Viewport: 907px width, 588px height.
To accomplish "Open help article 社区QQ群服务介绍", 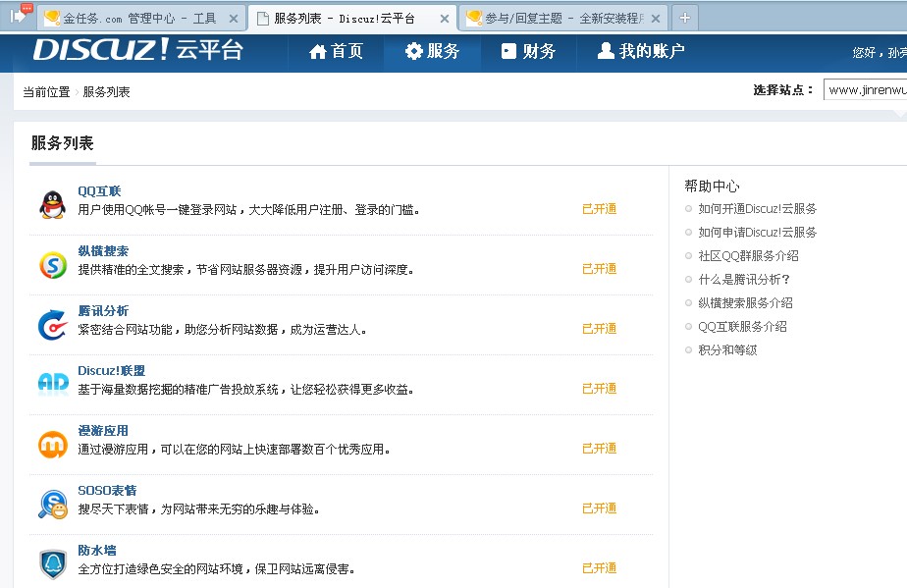I will pos(749,256).
